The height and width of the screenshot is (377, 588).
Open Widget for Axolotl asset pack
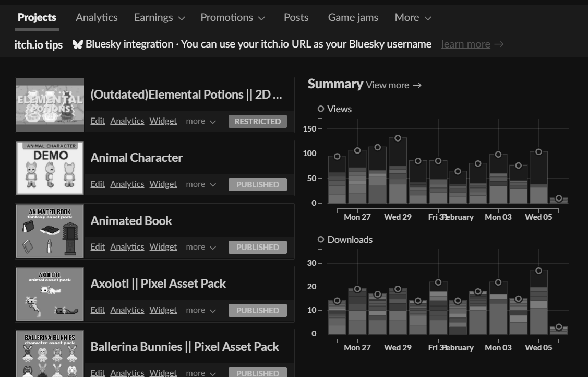point(163,310)
